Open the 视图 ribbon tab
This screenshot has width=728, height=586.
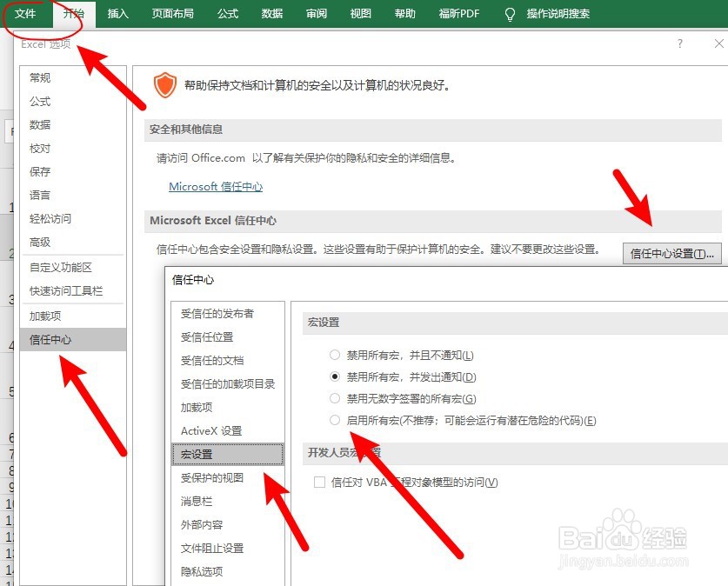click(361, 13)
